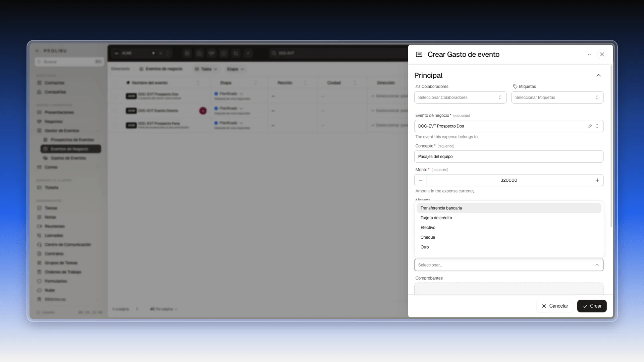Choose Efectivo from the list
Screen dimensions: 644x362
pyautogui.click(x=509, y=228)
